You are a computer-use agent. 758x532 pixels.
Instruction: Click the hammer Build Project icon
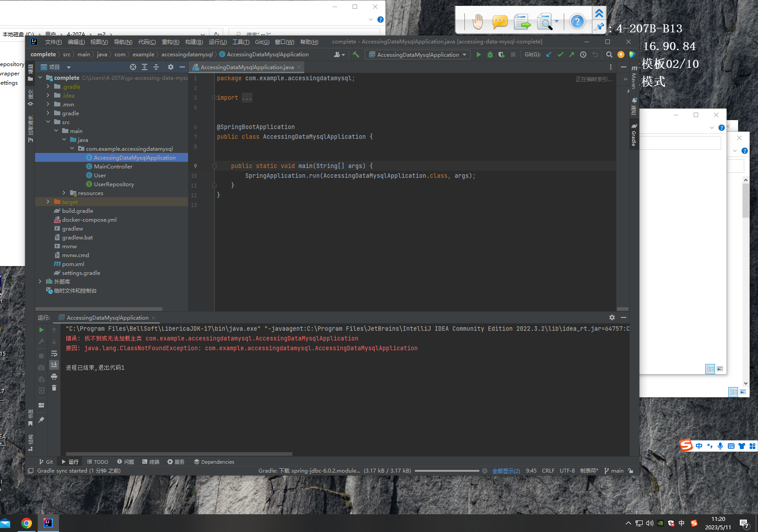tap(356, 55)
